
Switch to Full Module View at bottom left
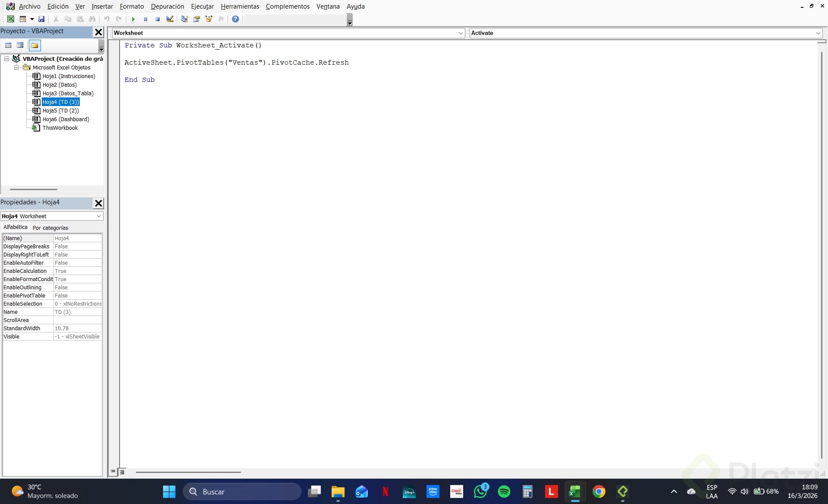tap(122, 472)
